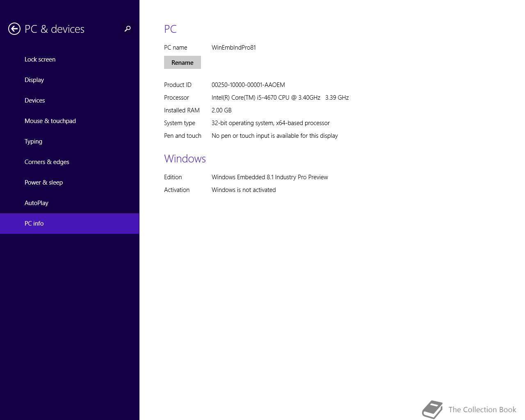Viewport: 525px width, 420px height.
Task: Select the PC name value WinEmbIndPro81
Action: [234, 48]
